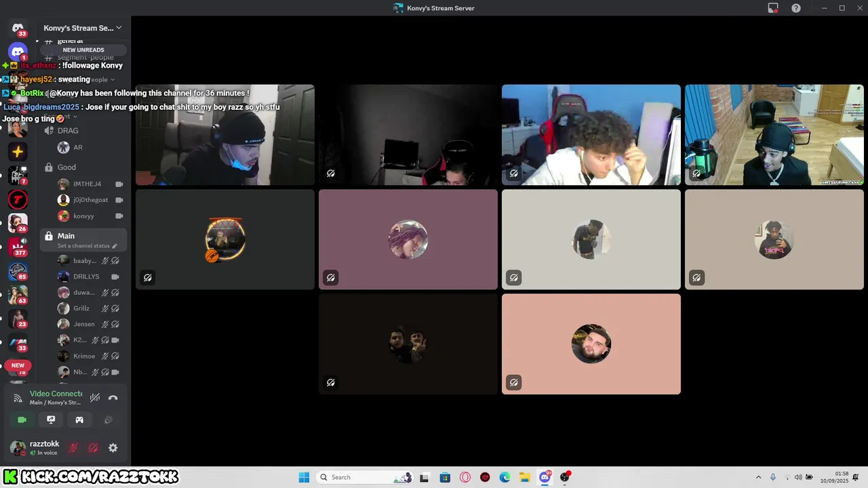Expand Konvy's Stream Server dropdown menu
This screenshot has height=488, width=868.
tap(83, 28)
